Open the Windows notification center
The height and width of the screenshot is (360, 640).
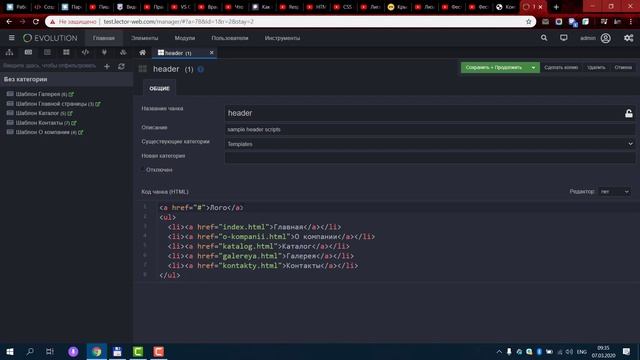tap(627, 351)
